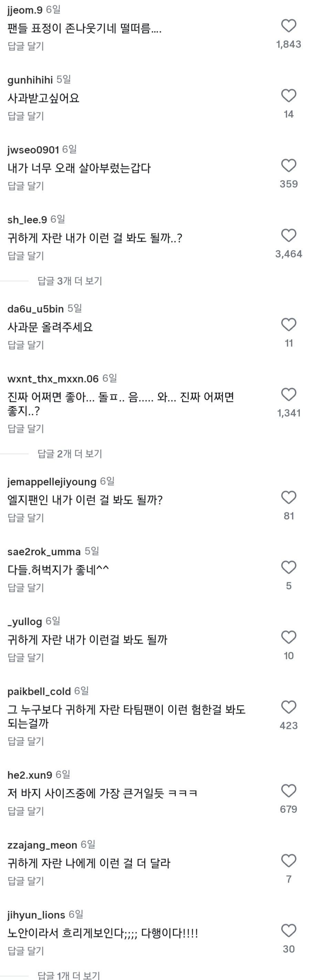Toggle the like on _yullog's comment
This screenshot has height=980, width=316.
coord(289,637)
